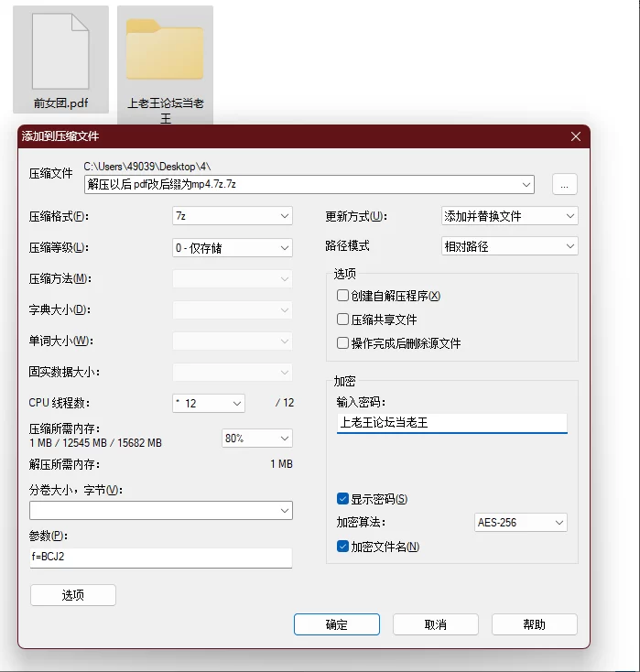Click the / 12 thread count text
The width and height of the screenshot is (640, 672).
click(285, 403)
